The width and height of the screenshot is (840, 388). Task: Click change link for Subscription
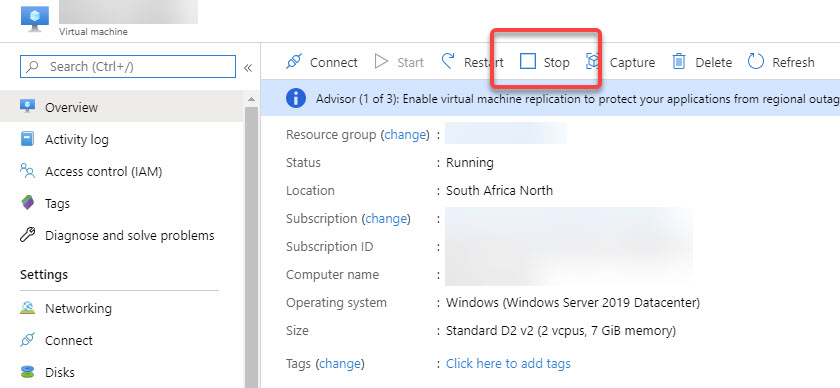(386, 219)
